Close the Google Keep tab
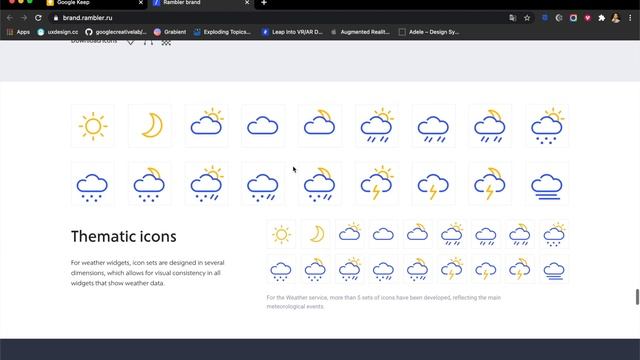This screenshot has height=360, width=640. [141, 2]
